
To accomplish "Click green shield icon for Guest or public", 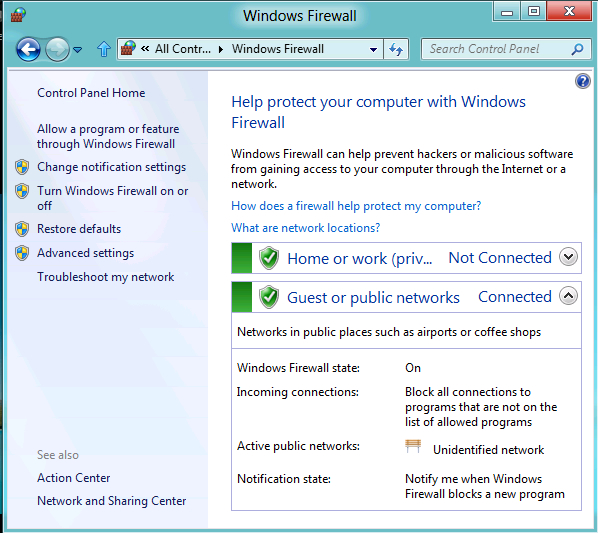I will [x=269, y=297].
